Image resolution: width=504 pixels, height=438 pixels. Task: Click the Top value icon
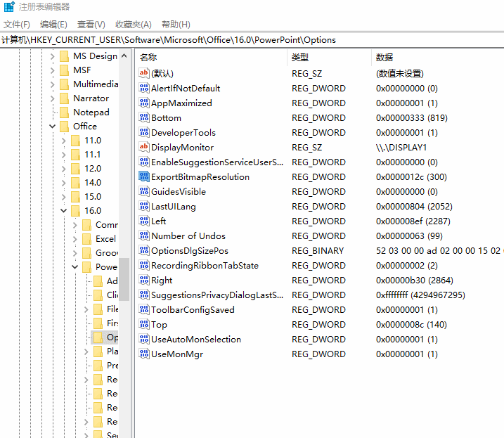[x=144, y=324]
